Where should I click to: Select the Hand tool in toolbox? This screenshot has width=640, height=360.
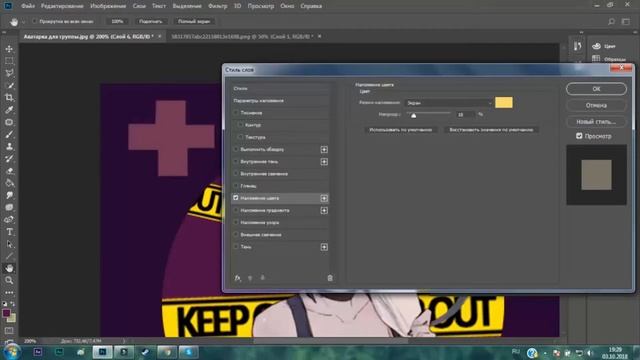pyautogui.click(x=9, y=268)
